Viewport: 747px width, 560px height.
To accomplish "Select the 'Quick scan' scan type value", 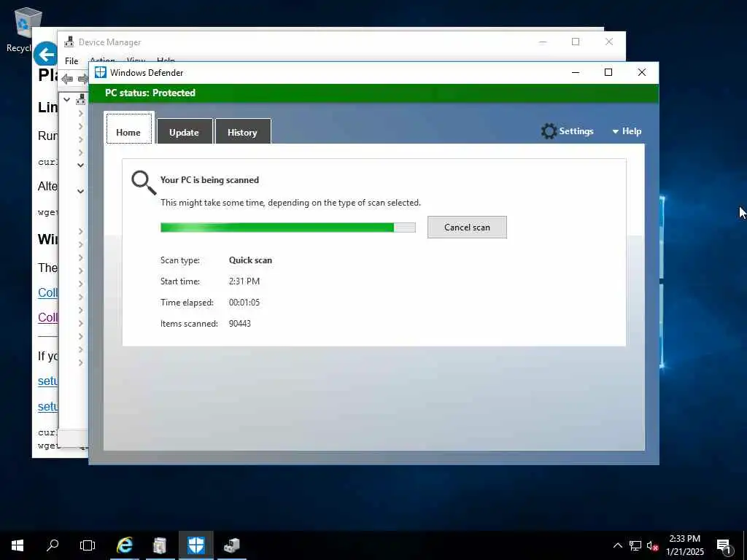I will (250, 260).
